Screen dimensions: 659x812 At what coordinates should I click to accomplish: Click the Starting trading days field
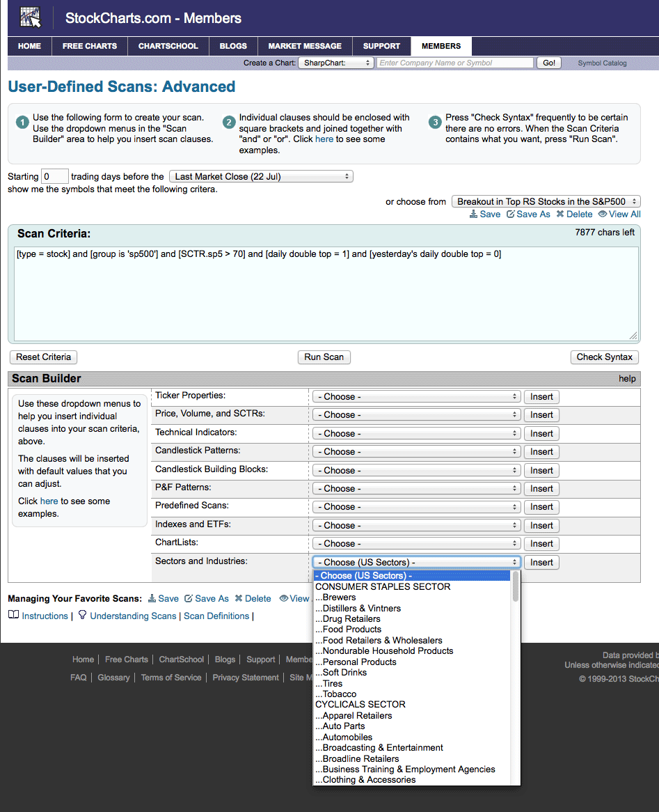pyautogui.click(x=55, y=177)
